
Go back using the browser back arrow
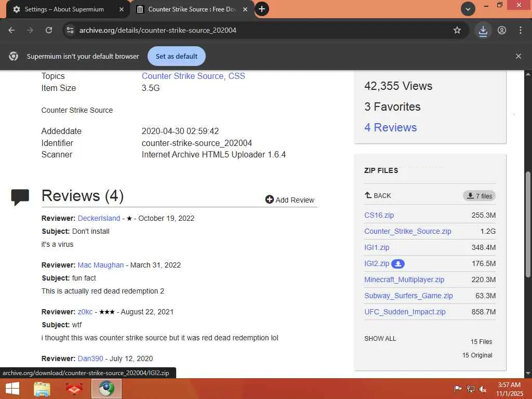[x=11, y=30]
